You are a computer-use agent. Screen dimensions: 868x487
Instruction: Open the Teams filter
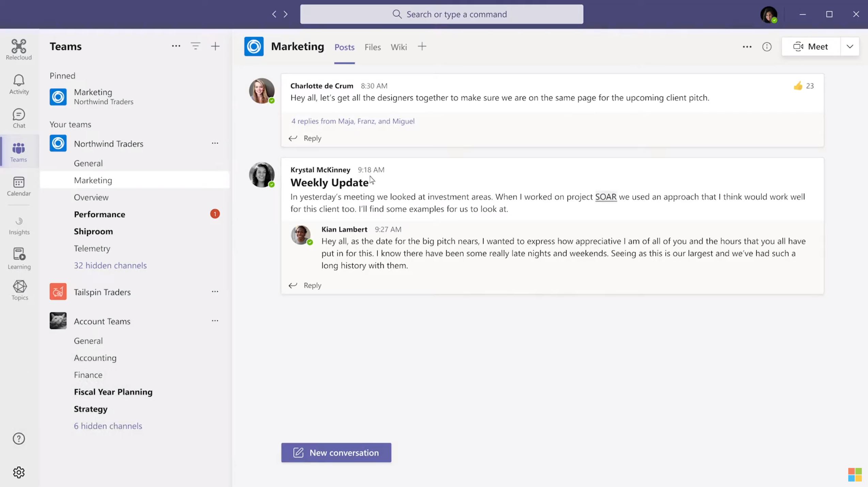pos(196,46)
